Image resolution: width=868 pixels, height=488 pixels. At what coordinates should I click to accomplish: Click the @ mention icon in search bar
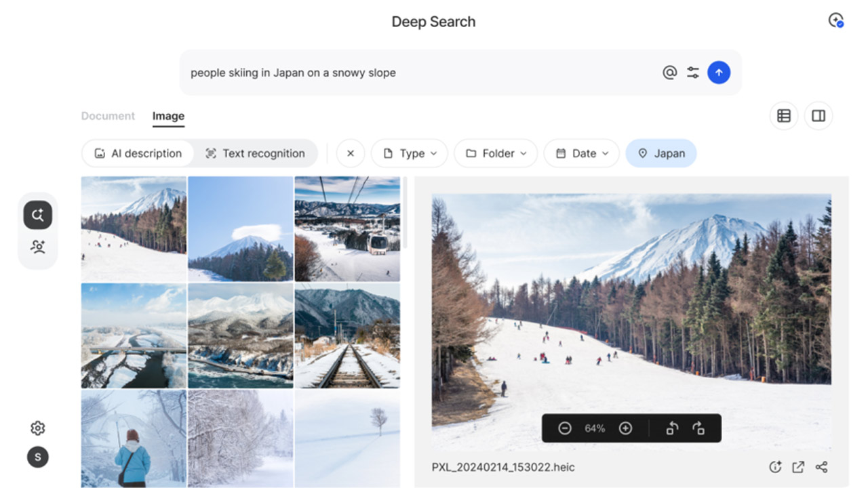(669, 73)
